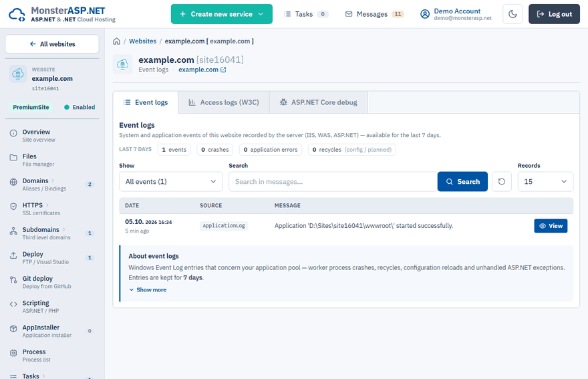The image size is (588, 379).
Task: Click the blue Search button
Action: point(462,182)
